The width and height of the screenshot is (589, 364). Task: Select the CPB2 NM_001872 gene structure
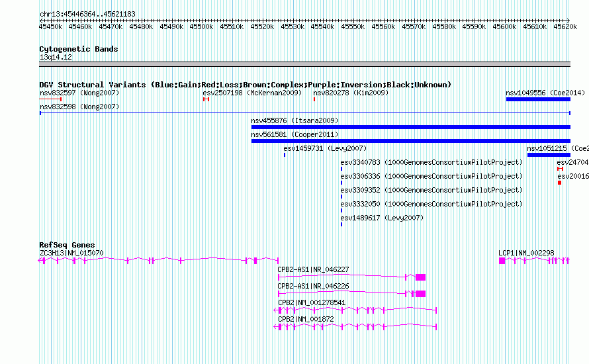[x=355, y=327]
